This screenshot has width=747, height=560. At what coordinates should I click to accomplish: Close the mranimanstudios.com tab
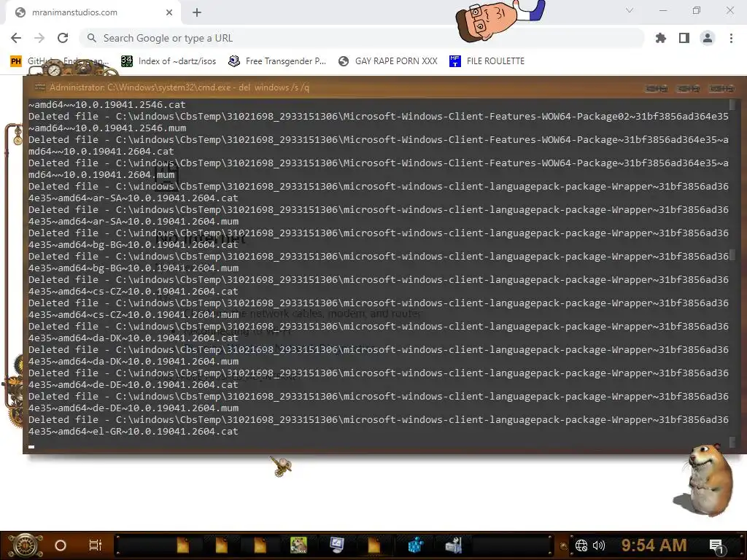point(169,12)
